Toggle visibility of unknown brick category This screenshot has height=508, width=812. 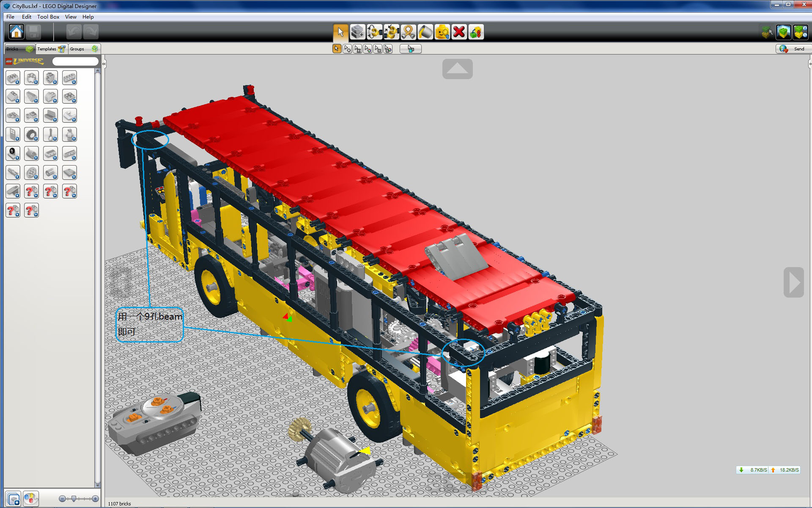tap(32, 191)
